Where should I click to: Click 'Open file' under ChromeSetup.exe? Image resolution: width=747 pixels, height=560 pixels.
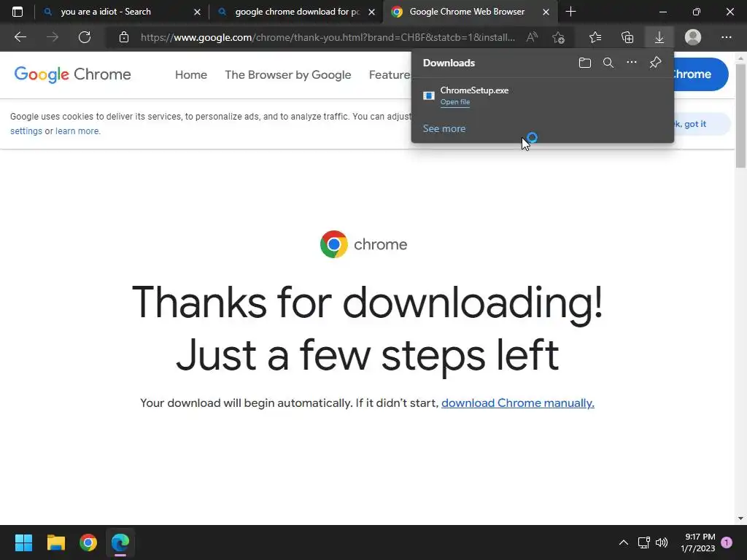tap(455, 102)
